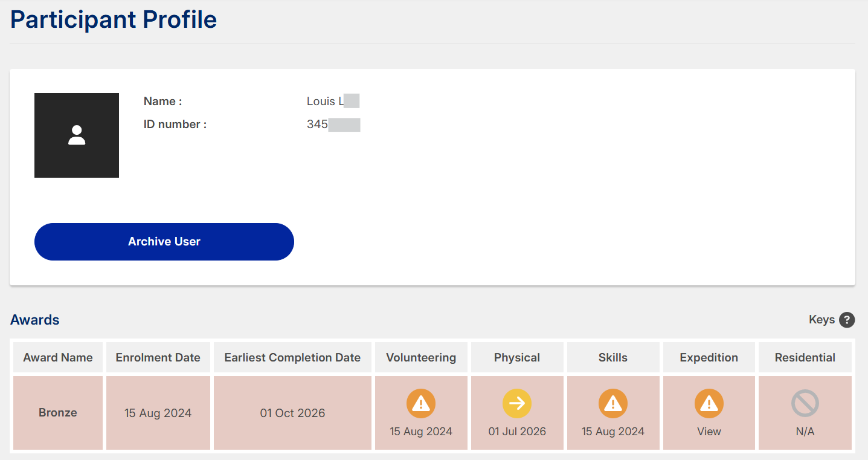Screen dimensions: 868x460
Task: Click the Residential column header
Action: [x=805, y=357]
